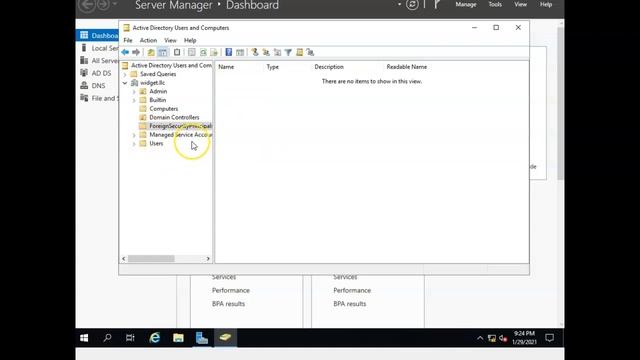This screenshot has height=360, width=640.
Task: Click the Show/Hide Action Pane icon
Action: click(x=240, y=52)
